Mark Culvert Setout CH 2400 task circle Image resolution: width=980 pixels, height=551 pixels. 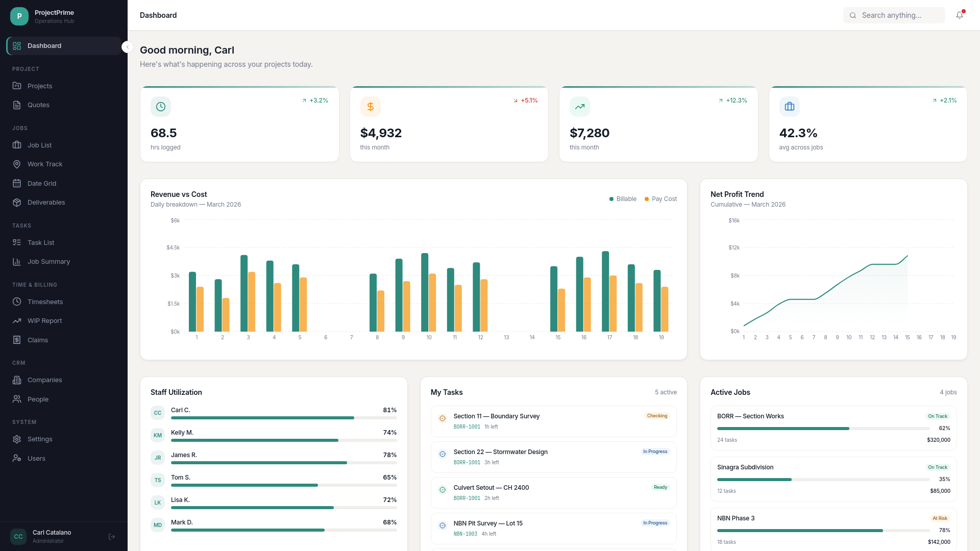tap(443, 490)
